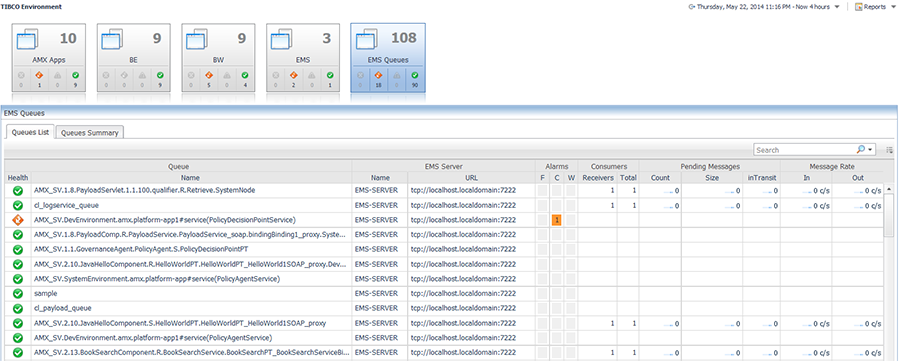This screenshot has height=361, width=900.
Task: Click the Reports label
Action: coord(875,7)
